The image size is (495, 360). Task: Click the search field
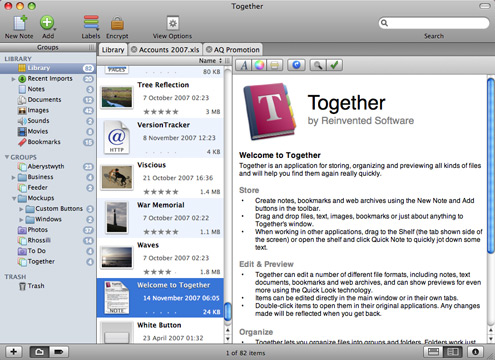pyautogui.click(x=434, y=23)
